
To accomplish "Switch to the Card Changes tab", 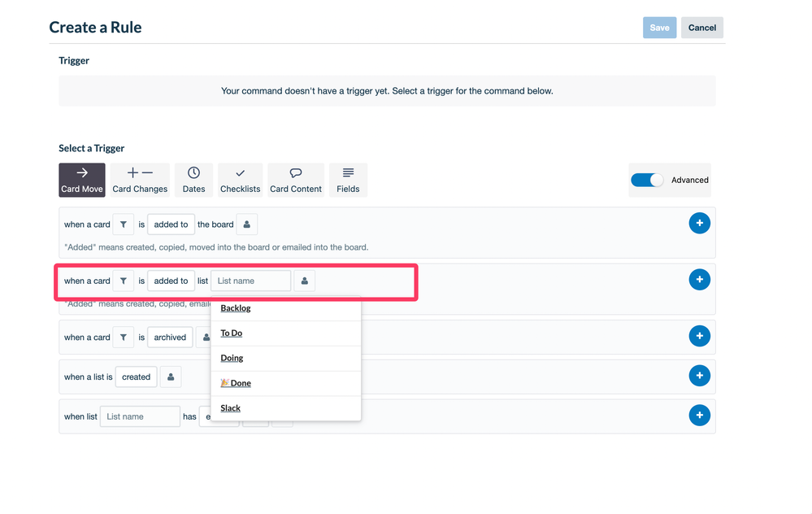I will 140,180.
